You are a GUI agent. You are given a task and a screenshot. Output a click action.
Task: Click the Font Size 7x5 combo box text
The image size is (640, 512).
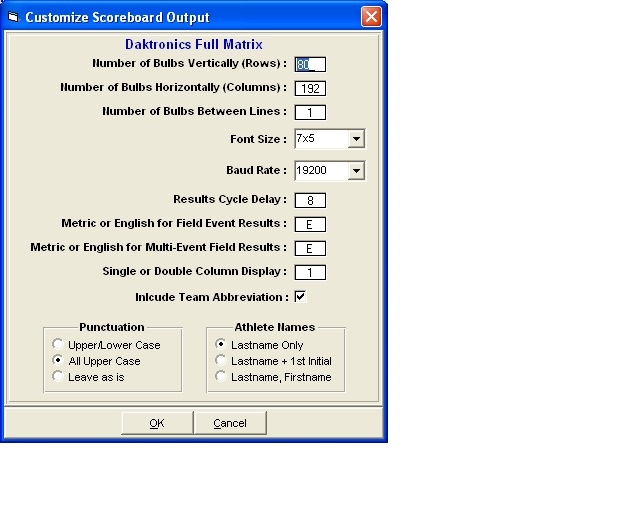[321, 139]
